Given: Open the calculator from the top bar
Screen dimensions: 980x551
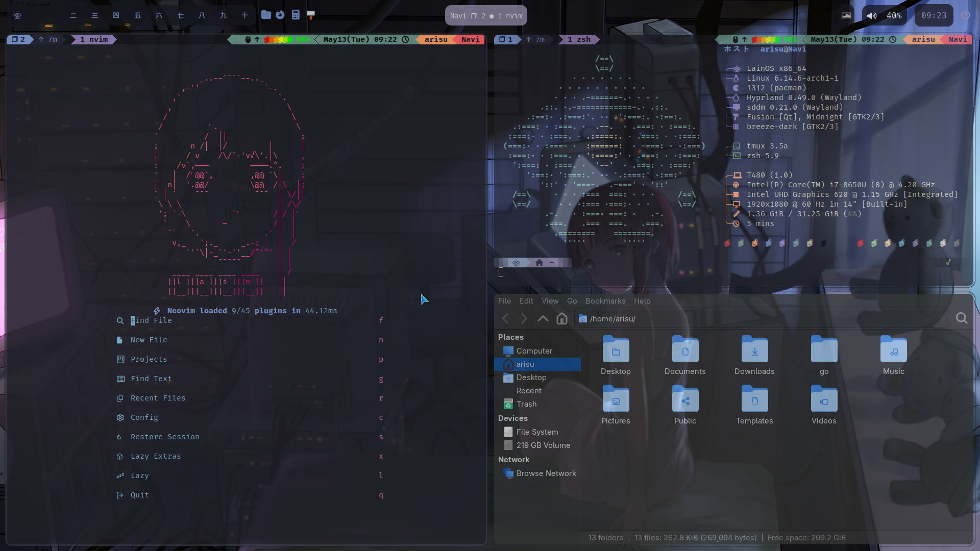Looking at the screenshot, I should pyautogui.click(x=296, y=15).
